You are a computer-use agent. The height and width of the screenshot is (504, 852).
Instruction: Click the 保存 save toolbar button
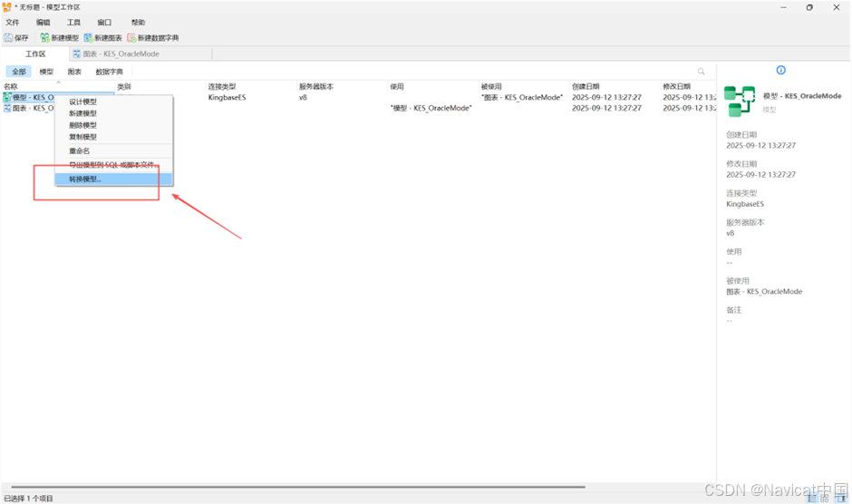tap(16, 37)
